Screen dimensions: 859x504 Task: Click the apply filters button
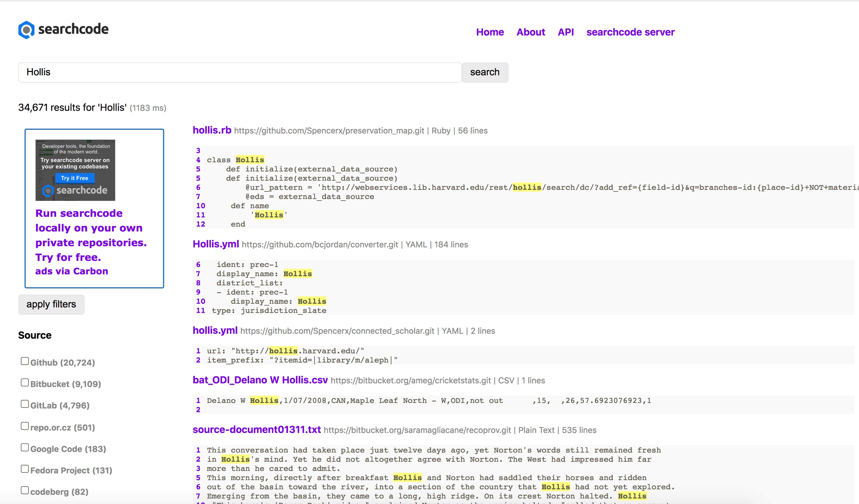click(51, 304)
